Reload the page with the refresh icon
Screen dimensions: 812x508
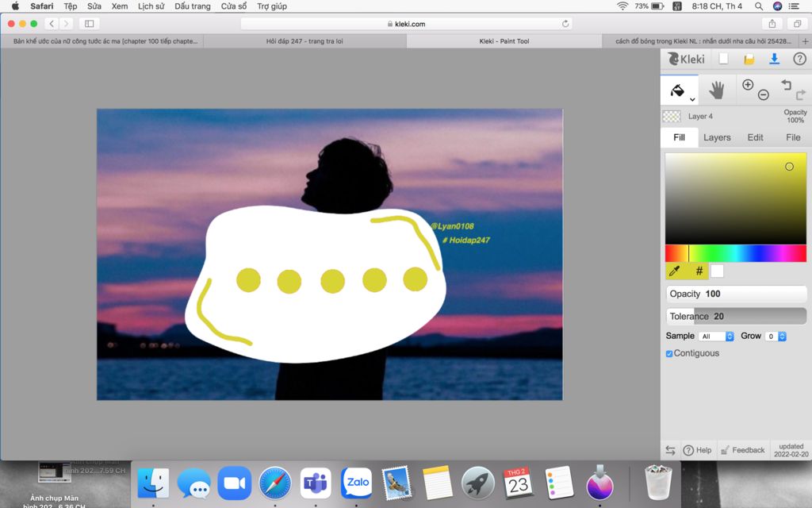(x=565, y=24)
